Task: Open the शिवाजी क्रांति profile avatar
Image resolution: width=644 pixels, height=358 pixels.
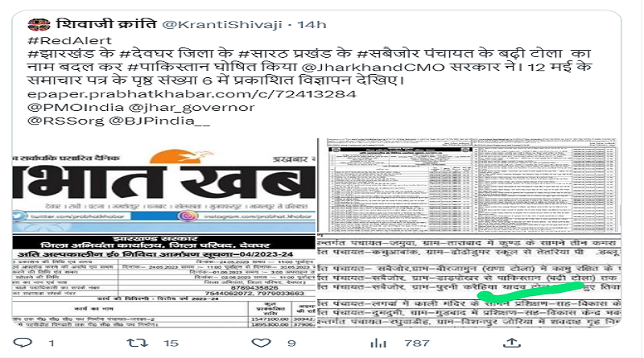Action: [x=39, y=24]
